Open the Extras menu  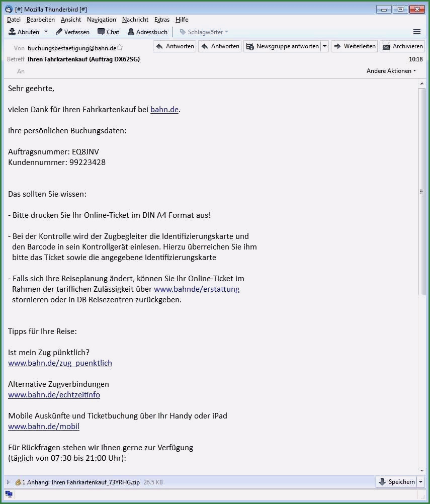pos(161,20)
